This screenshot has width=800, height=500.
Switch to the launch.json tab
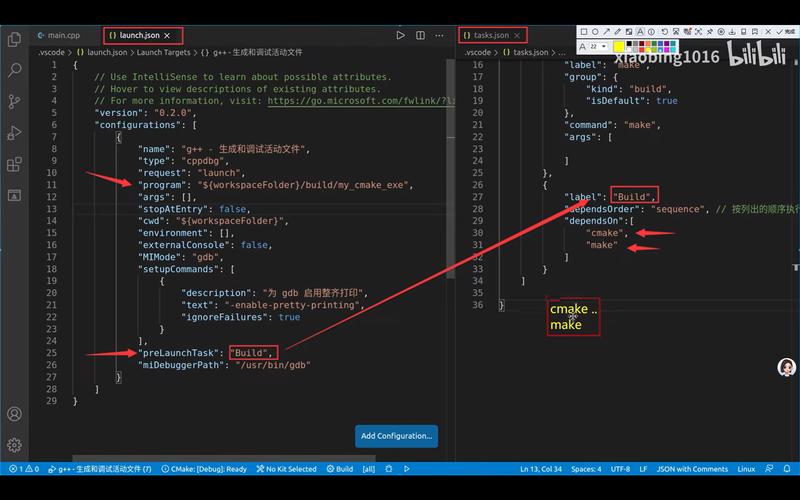pyautogui.click(x=139, y=35)
